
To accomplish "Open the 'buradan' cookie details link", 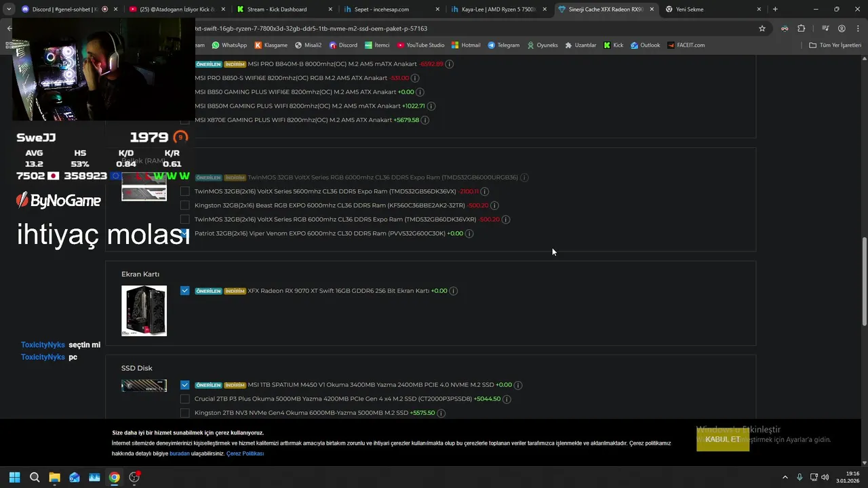I will pyautogui.click(x=180, y=453).
